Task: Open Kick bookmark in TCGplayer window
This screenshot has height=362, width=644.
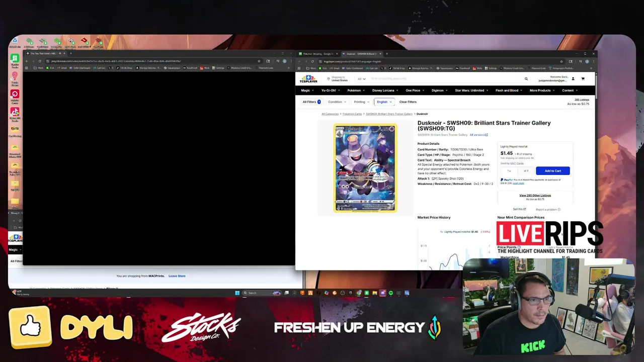Action: pos(322,68)
